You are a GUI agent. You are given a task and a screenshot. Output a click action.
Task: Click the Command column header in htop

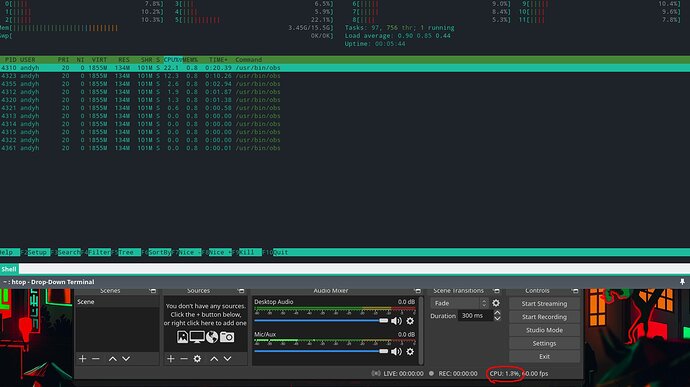point(249,59)
